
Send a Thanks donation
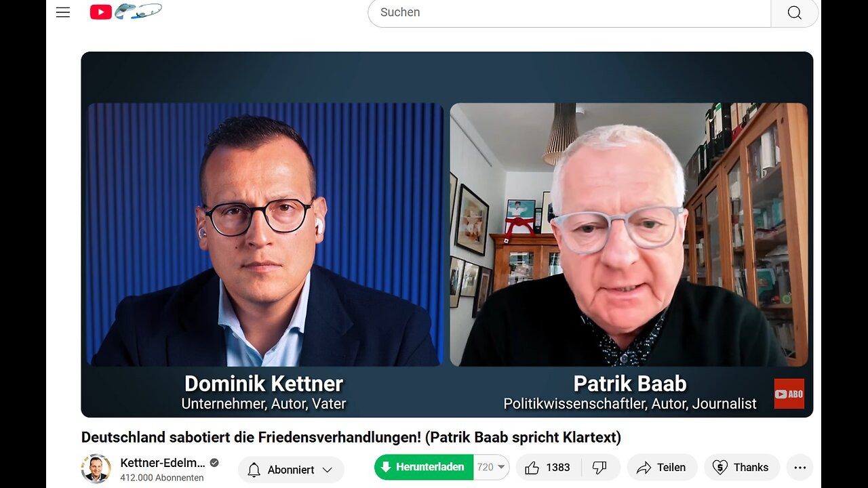(x=741, y=468)
